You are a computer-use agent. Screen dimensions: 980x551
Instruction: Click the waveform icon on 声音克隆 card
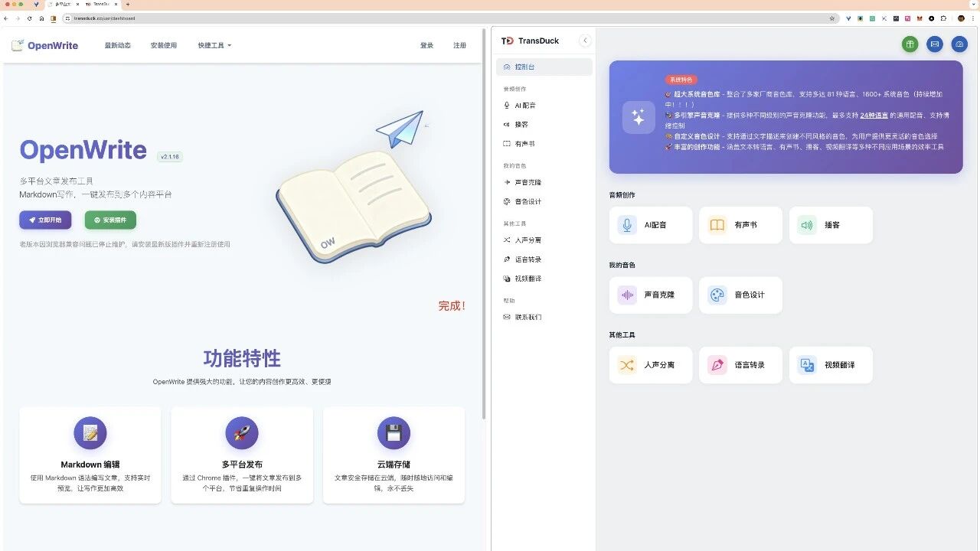[x=627, y=295]
